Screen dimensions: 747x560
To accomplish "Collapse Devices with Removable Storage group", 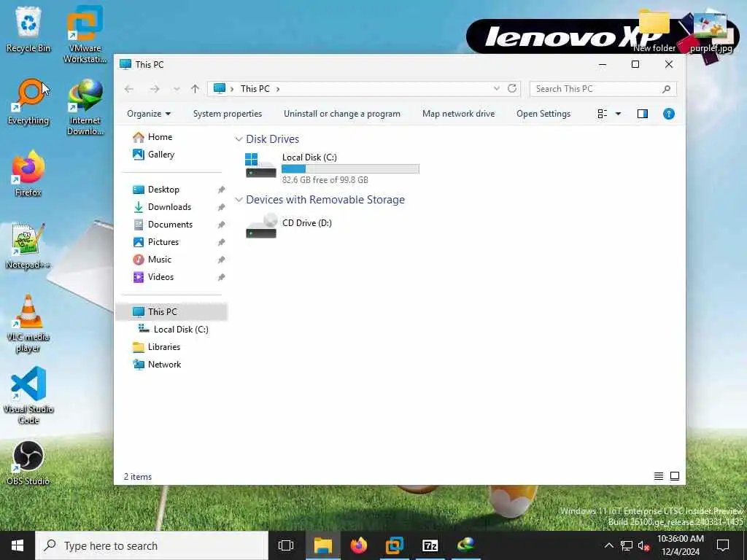I will 239,200.
